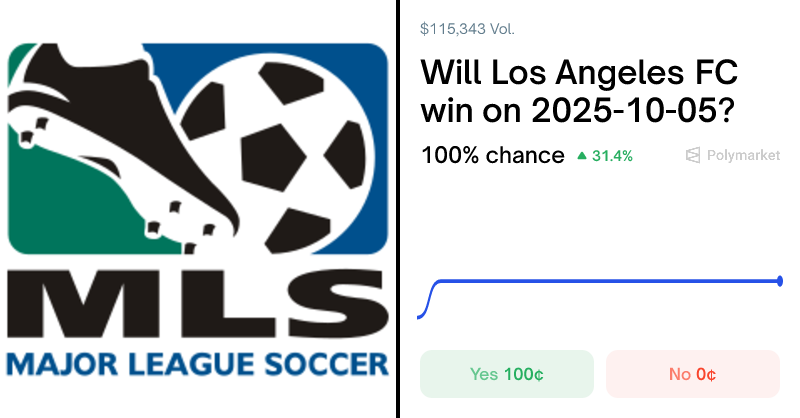
Task: Click the green up-arrow triangle
Action: point(582,155)
